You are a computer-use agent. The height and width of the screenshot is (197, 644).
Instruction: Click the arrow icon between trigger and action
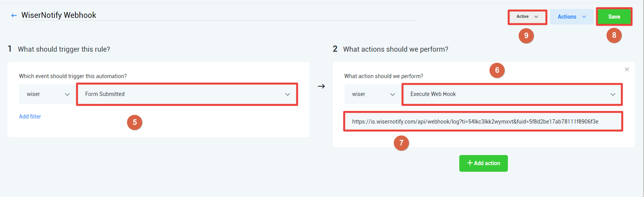tap(321, 86)
